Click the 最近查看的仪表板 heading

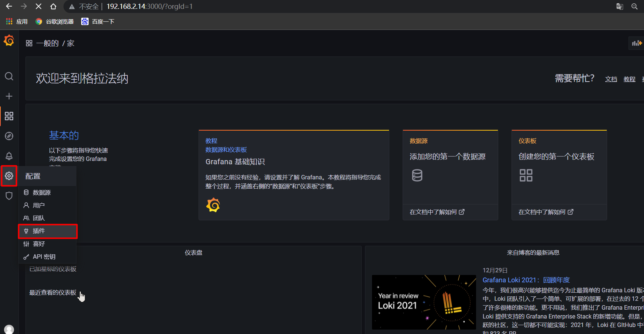[53, 292]
